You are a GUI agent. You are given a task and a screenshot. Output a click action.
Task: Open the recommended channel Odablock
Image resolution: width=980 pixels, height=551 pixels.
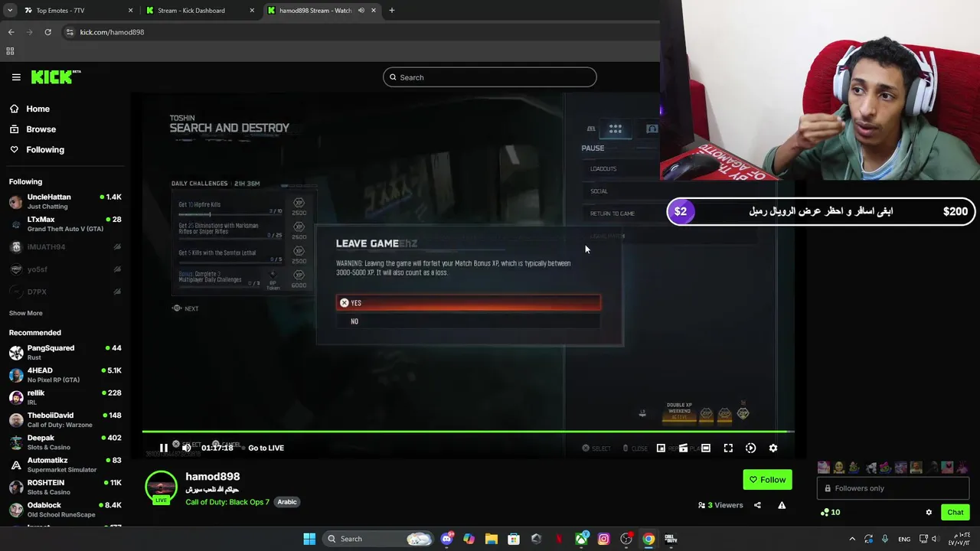coord(65,509)
